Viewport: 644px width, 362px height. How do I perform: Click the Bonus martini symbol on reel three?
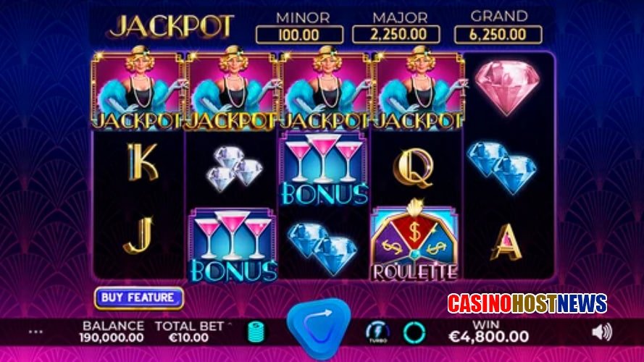(324, 169)
